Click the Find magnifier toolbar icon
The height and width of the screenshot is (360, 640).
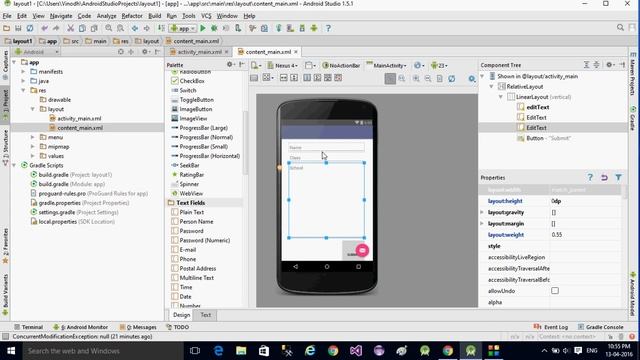tap(109, 28)
